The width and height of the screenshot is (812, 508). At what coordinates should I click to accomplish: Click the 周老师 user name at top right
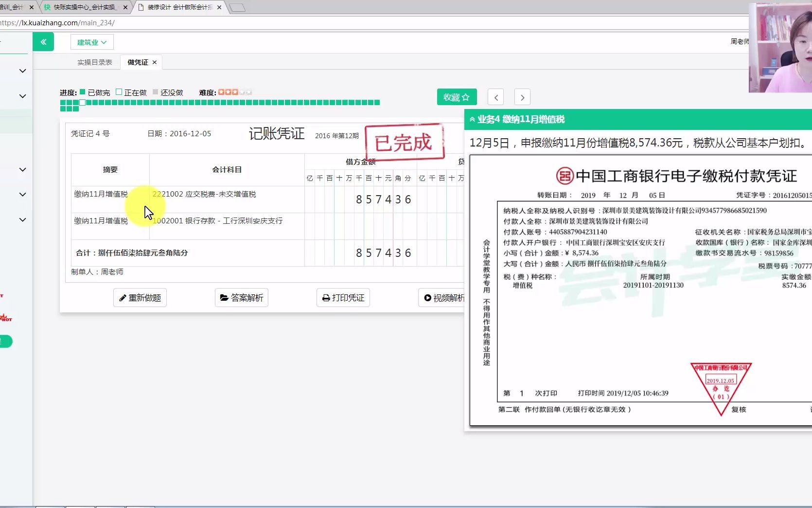click(740, 42)
